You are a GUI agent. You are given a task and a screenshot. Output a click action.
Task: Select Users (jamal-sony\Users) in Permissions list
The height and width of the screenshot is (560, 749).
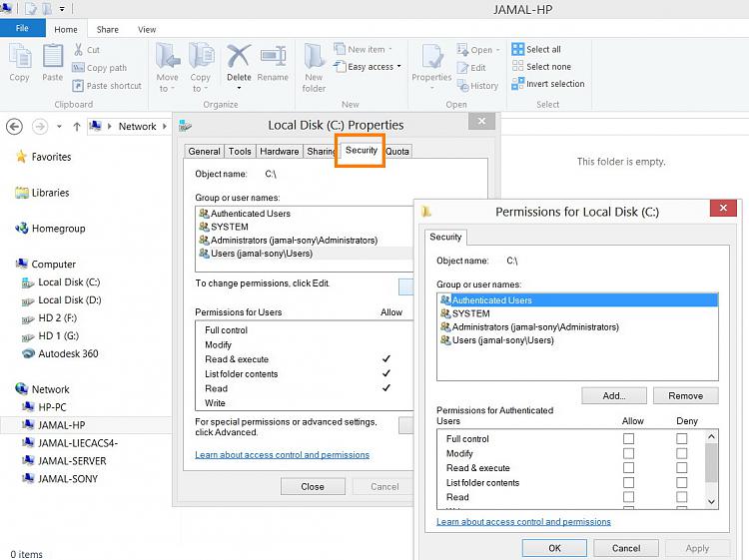[x=577, y=340]
